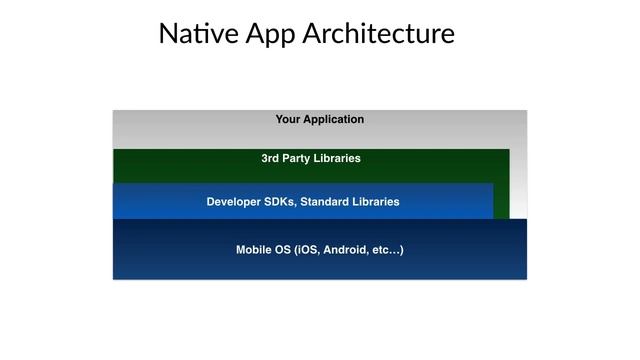Select 'Mobile OS (iOS, Android, etc...)' label

pyautogui.click(x=320, y=250)
